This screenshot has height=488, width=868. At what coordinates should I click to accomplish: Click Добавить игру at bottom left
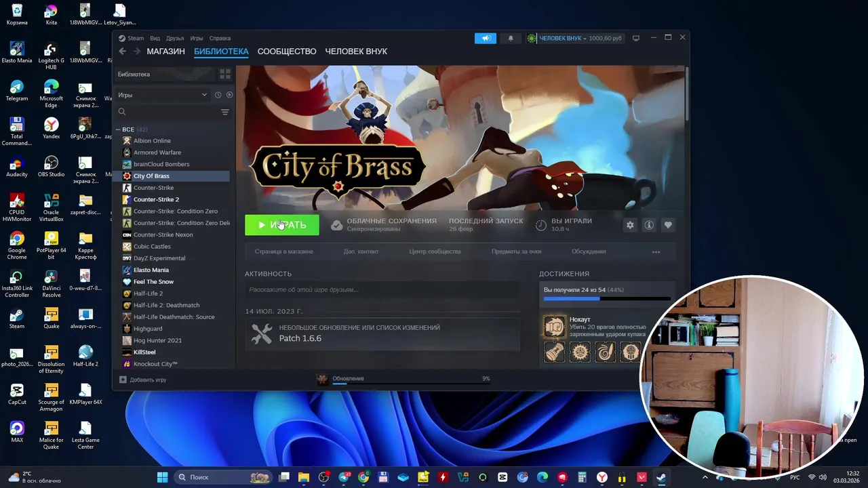coord(143,380)
